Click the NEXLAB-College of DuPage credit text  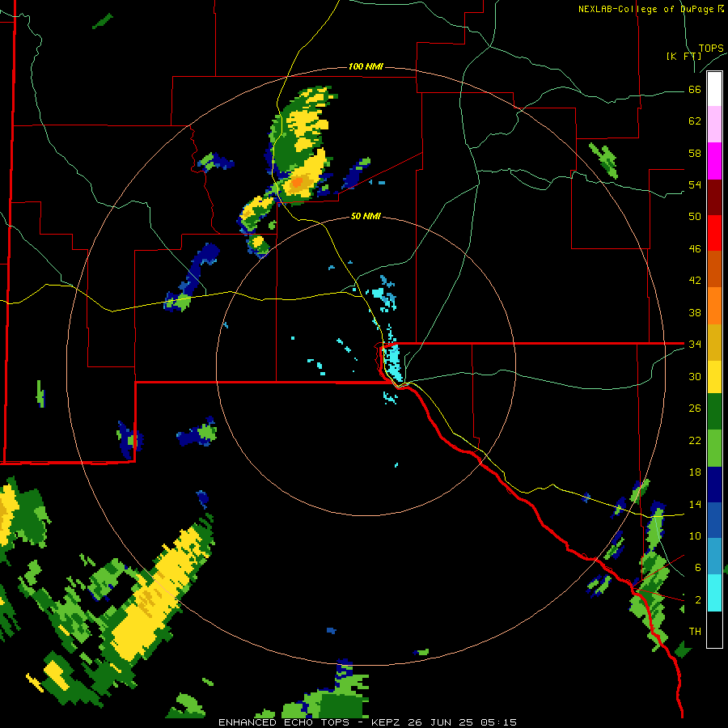651,9
